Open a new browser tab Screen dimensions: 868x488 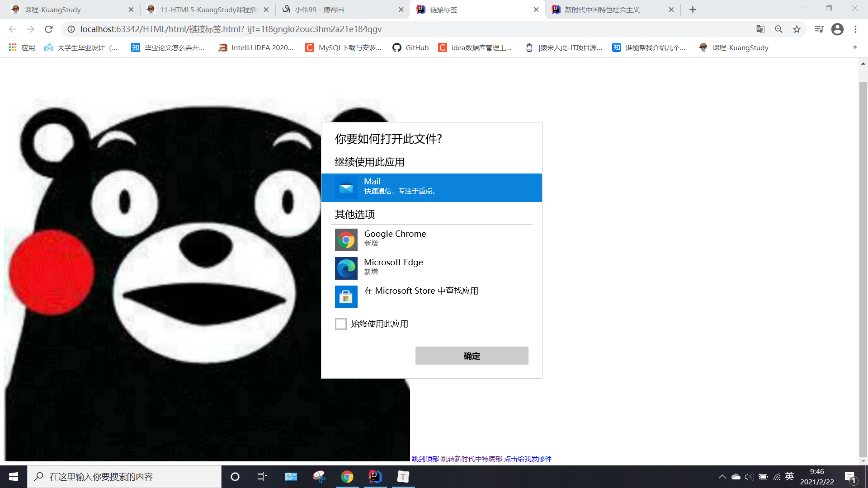click(x=693, y=9)
